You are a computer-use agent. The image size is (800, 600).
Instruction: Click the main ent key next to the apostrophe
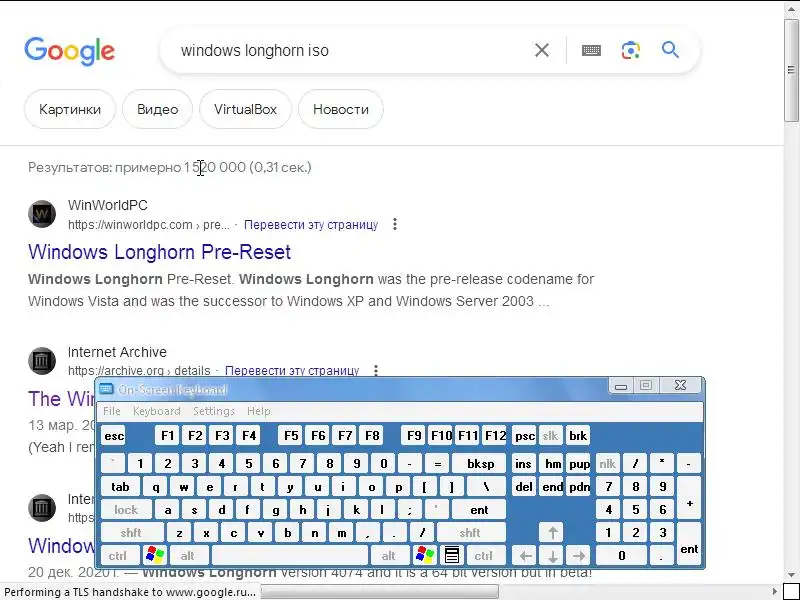coord(479,509)
